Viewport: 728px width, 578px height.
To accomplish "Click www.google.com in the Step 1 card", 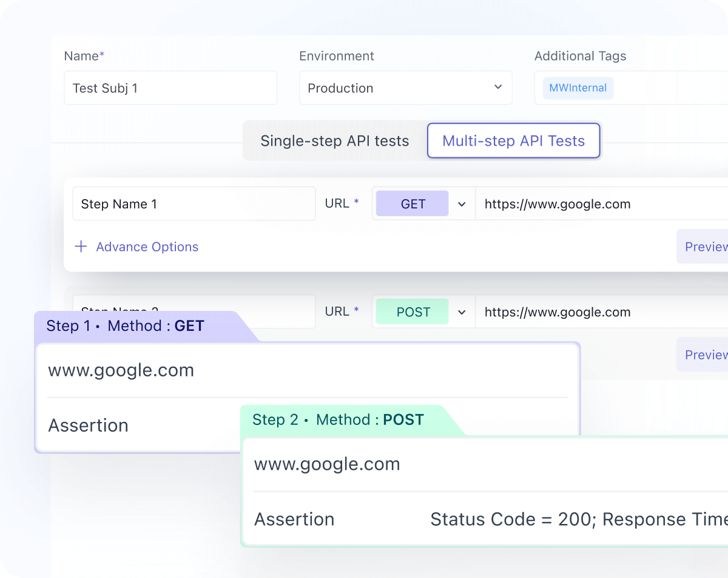I will (121, 370).
